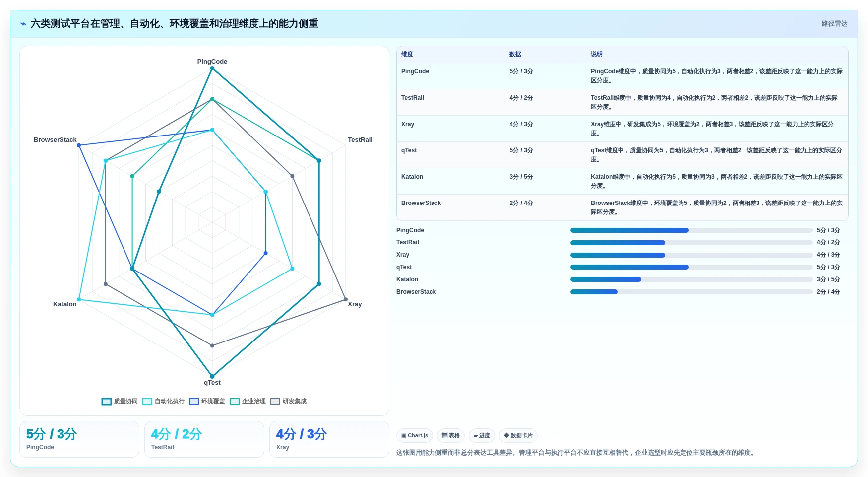The image size is (868, 477).
Task: Click the 维度 column header
Action: (407, 54)
